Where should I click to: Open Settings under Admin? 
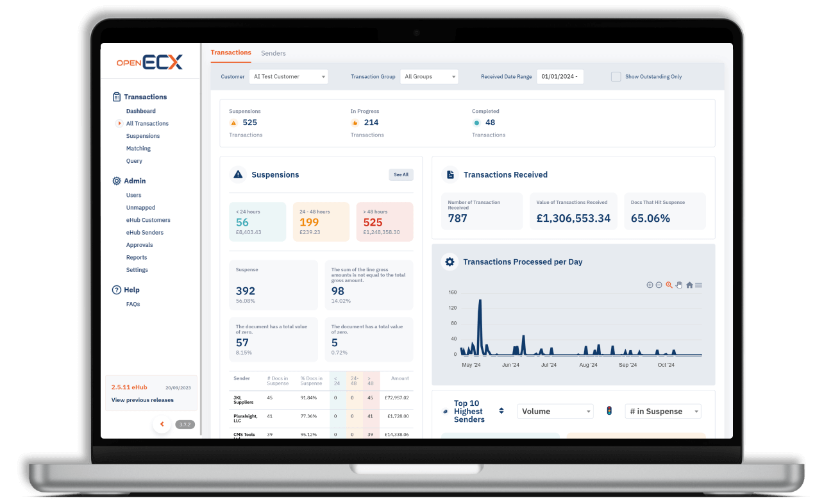pos(137,270)
